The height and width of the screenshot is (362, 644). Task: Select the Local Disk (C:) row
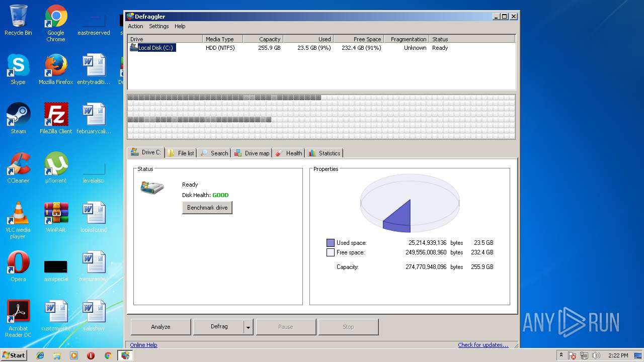tap(321, 48)
